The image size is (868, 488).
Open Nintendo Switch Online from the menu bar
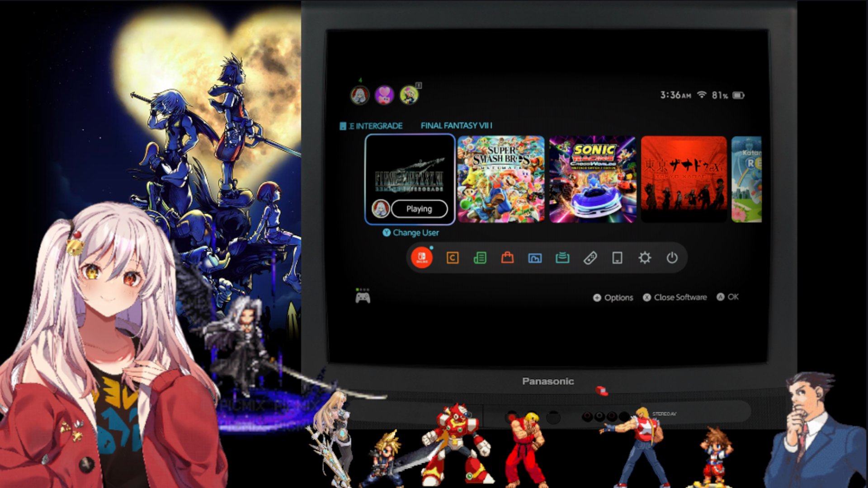pyautogui.click(x=422, y=258)
